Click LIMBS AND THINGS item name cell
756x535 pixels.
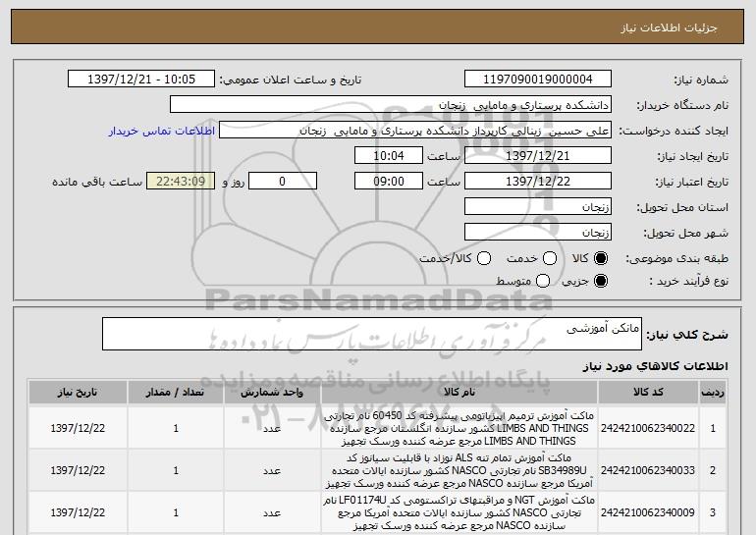(x=459, y=428)
